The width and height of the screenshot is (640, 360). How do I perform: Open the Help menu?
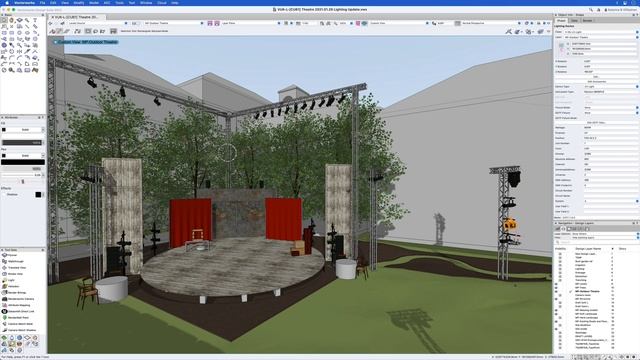point(175,2)
